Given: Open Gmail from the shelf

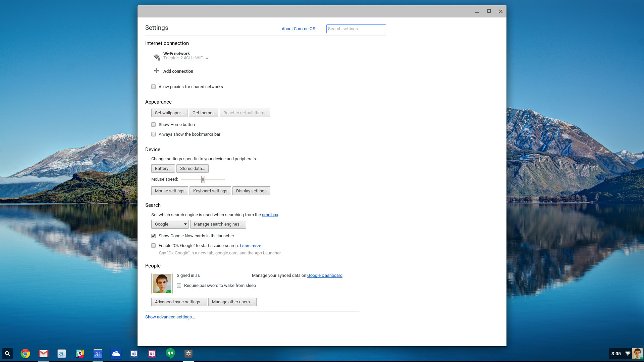Looking at the screenshot, I should coord(43,354).
